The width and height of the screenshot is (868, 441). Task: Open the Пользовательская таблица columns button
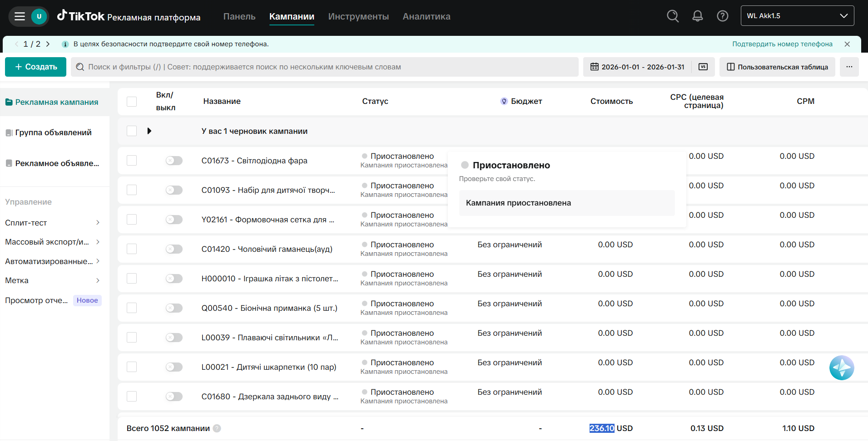[x=777, y=67]
